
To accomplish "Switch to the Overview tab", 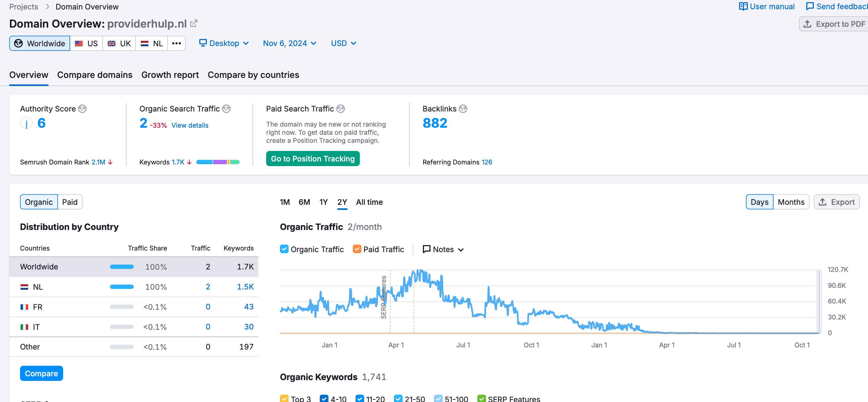I will point(29,75).
